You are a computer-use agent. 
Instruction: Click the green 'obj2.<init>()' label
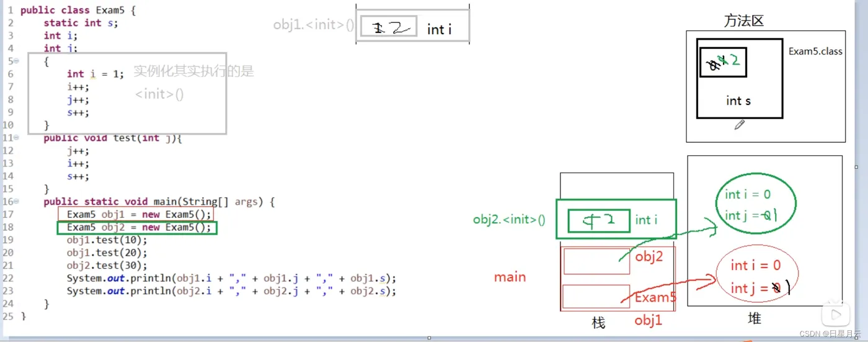click(509, 219)
